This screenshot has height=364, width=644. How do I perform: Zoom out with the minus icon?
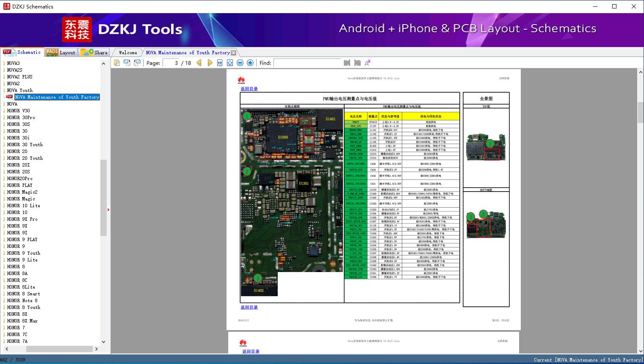pyautogui.click(x=240, y=63)
